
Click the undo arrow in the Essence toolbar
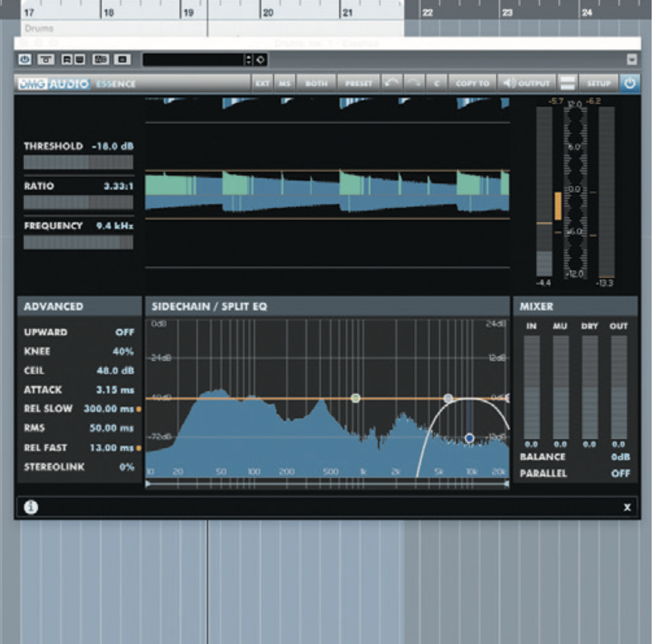[x=391, y=83]
